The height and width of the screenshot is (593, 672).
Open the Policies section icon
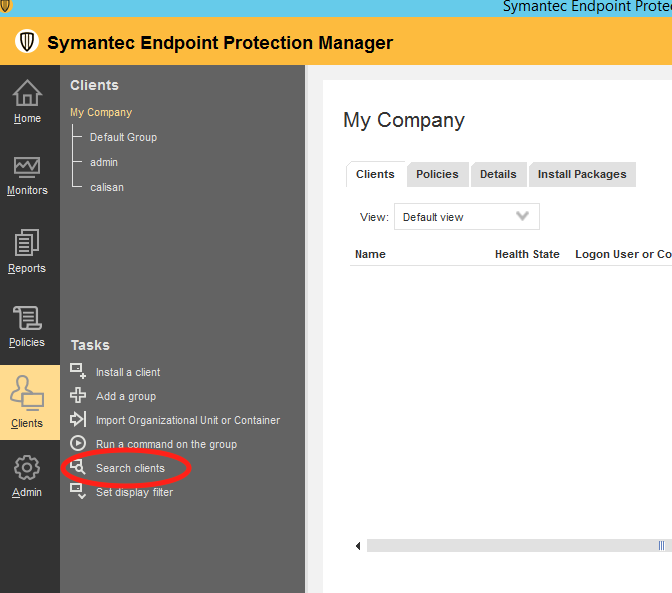point(27,319)
